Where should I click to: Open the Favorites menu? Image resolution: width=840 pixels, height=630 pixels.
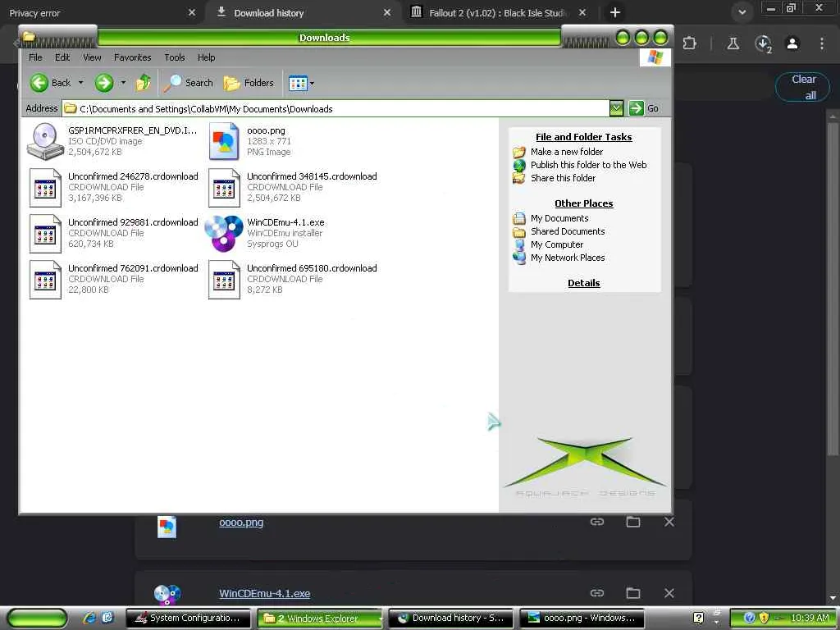132,57
